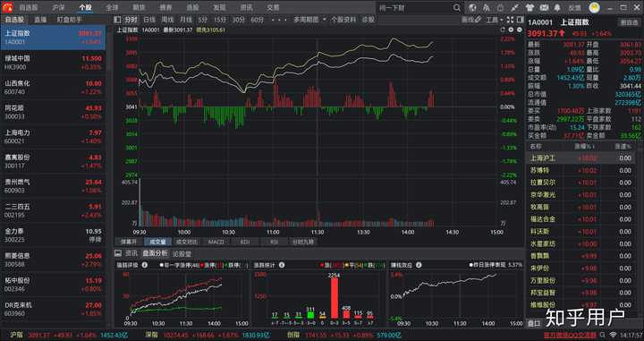Click the search input field
The image size is (644, 341).
(414, 7)
